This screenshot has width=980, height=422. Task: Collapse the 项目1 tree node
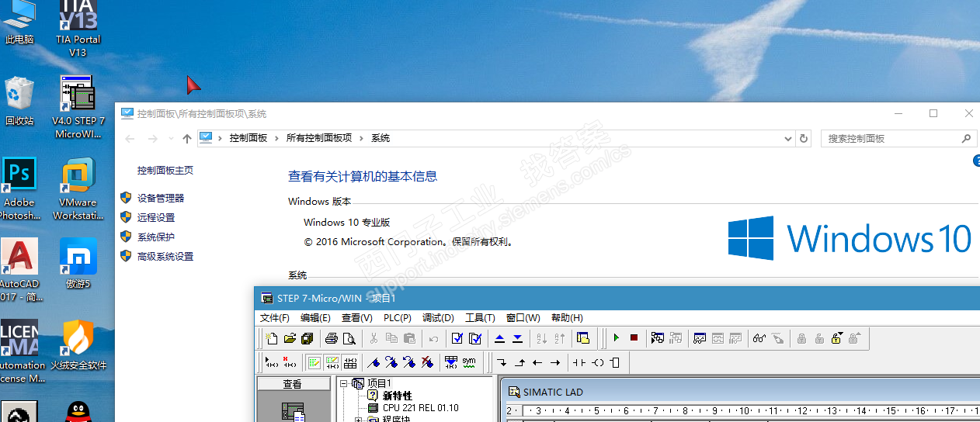pyautogui.click(x=344, y=384)
